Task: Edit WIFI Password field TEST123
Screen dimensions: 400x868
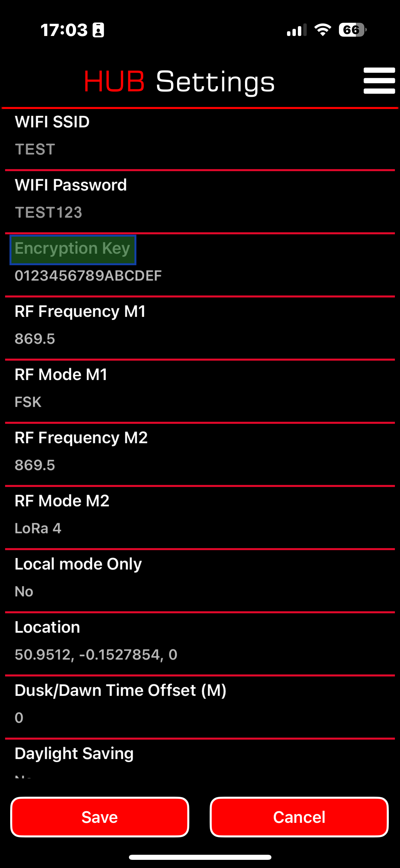Action: tap(49, 213)
